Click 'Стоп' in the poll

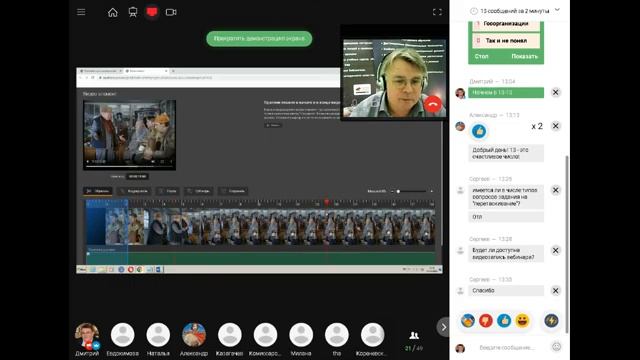[482, 56]
